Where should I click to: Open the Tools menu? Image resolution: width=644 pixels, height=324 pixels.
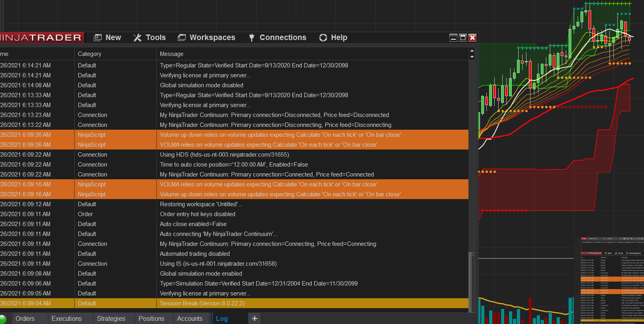[149, 38]
